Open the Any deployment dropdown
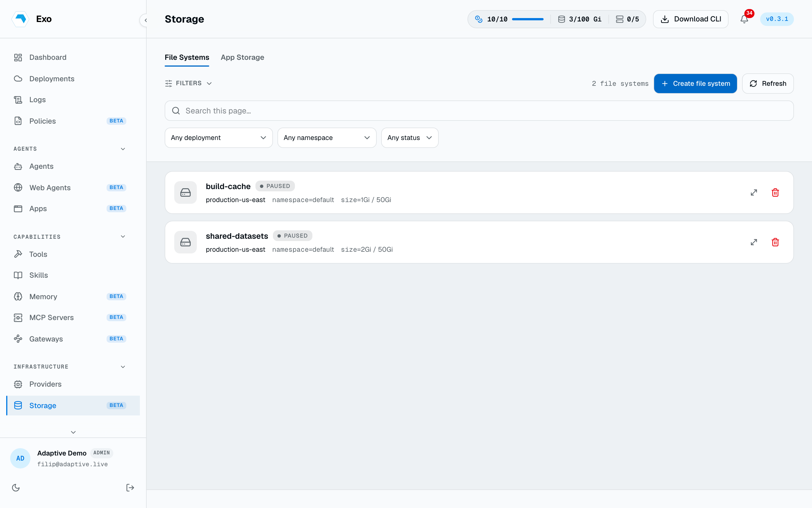Viewport: 812px width, 508px height. 219,138
